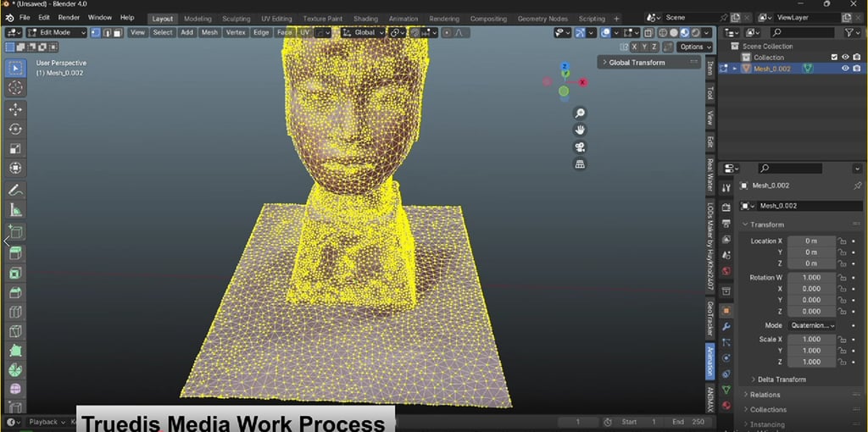Switch to solid viewport shading

[674, 33]
